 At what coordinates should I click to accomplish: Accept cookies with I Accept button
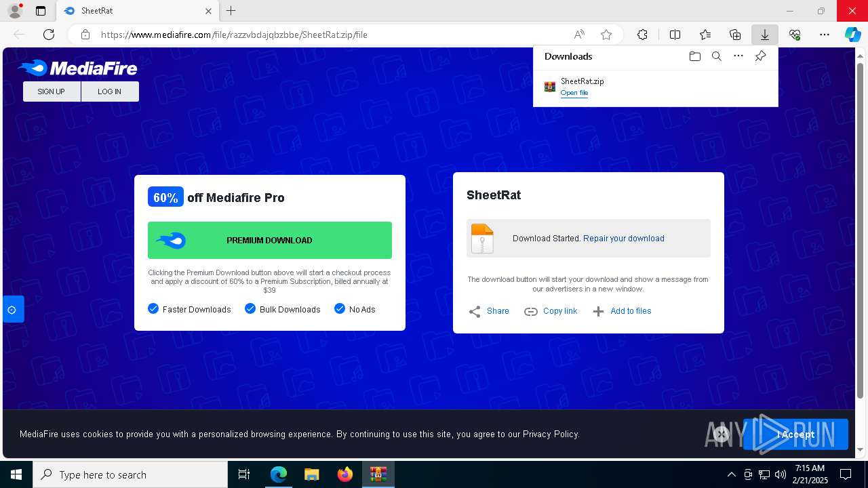[795, 434]
